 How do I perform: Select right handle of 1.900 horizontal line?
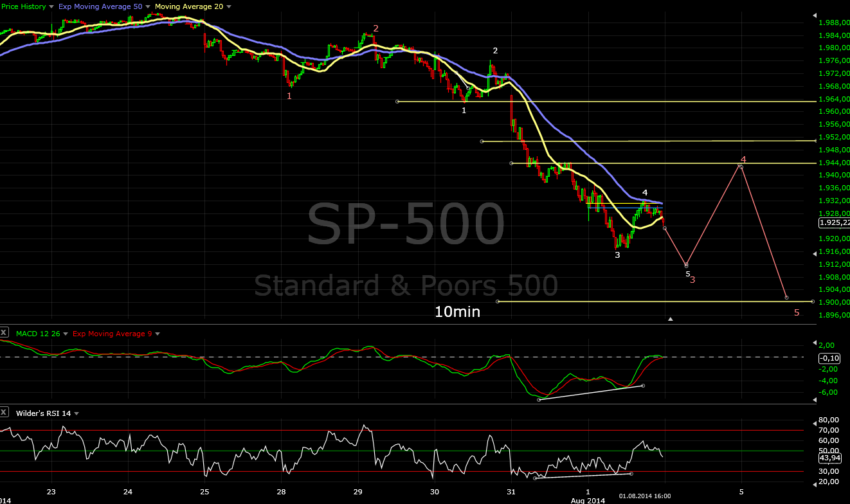point(813,301)
